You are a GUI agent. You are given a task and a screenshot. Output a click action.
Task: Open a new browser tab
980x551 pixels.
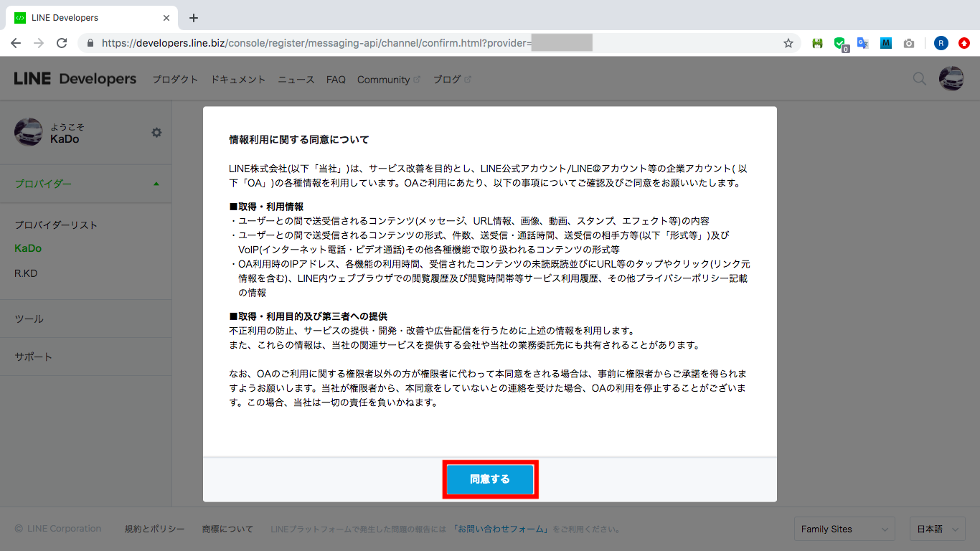[194, 18]
